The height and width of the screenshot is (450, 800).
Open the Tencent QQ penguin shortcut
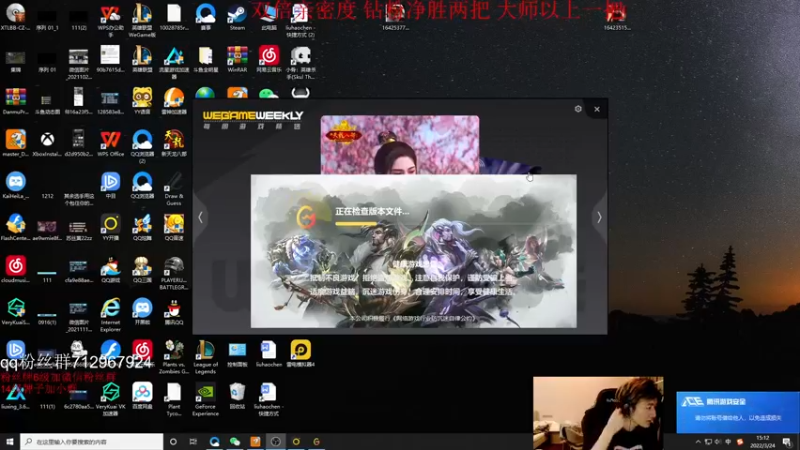[173, 312]
